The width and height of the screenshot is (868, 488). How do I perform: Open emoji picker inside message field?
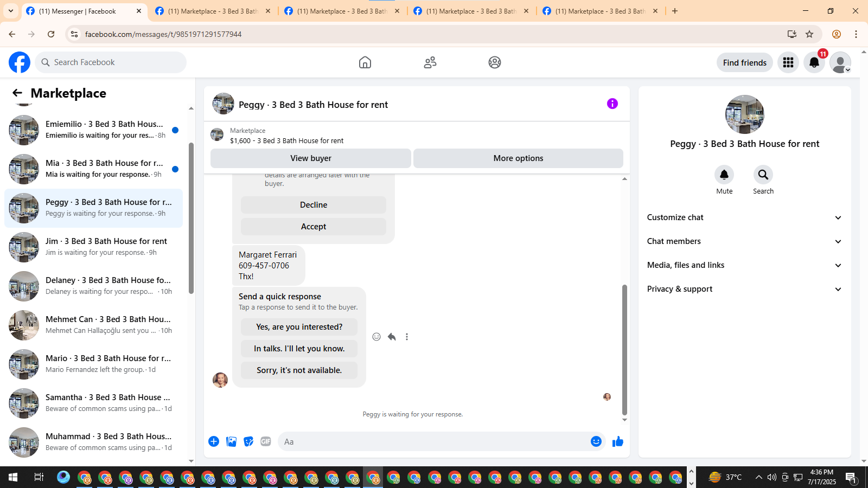point(596,441)
